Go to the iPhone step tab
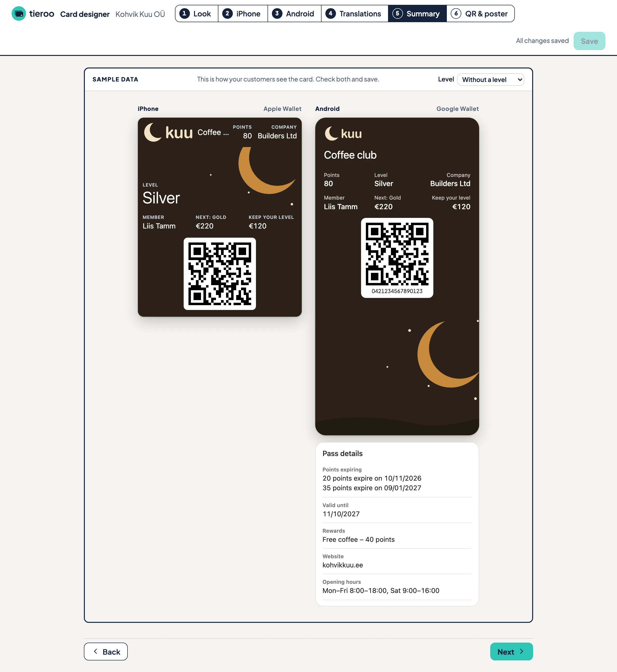The width and height of the screenshot is (617, 672). [x=243, y=14]
